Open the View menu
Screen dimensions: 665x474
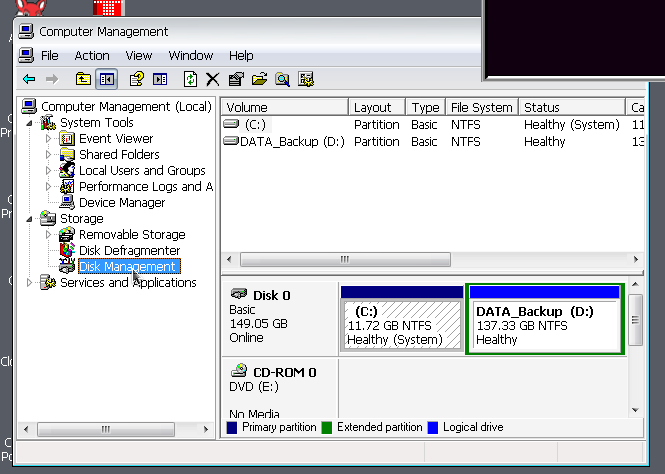(139, 56)
